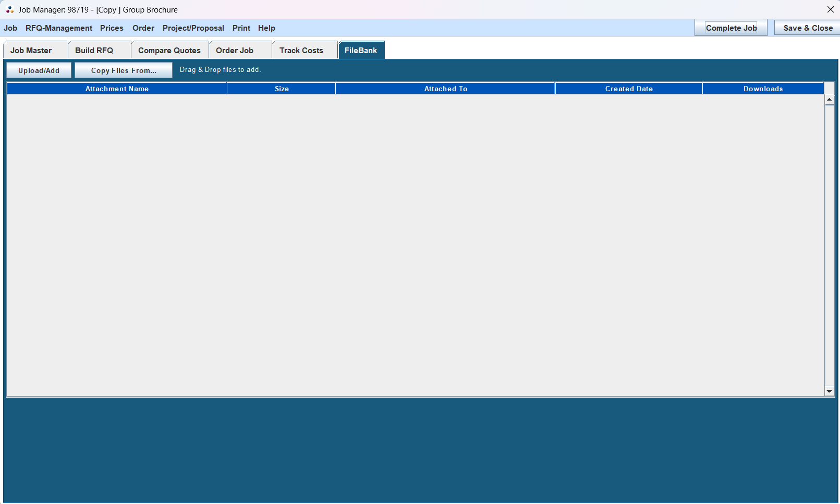
Task: Open the Copy Files From dialog
Action: [123, 70]
